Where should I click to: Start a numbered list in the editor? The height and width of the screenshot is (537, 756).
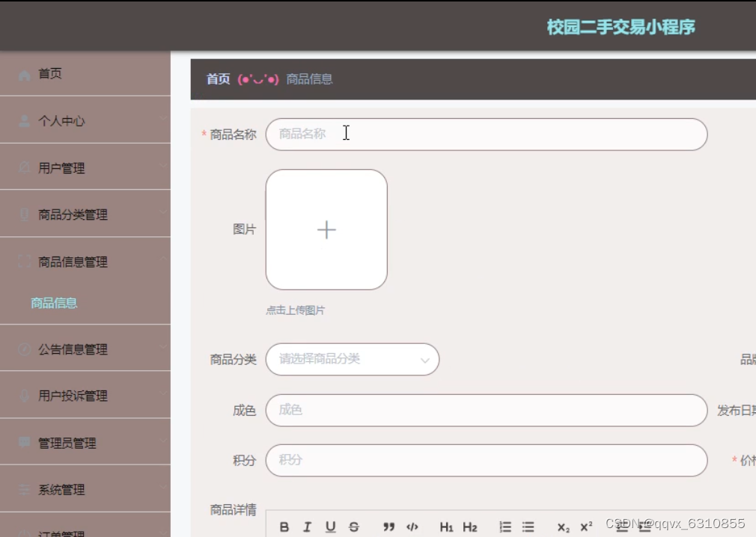[x=505, y=527]
